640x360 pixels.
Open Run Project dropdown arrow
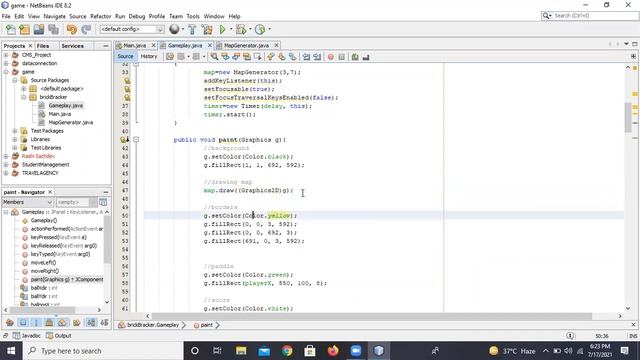click(231, 29)
